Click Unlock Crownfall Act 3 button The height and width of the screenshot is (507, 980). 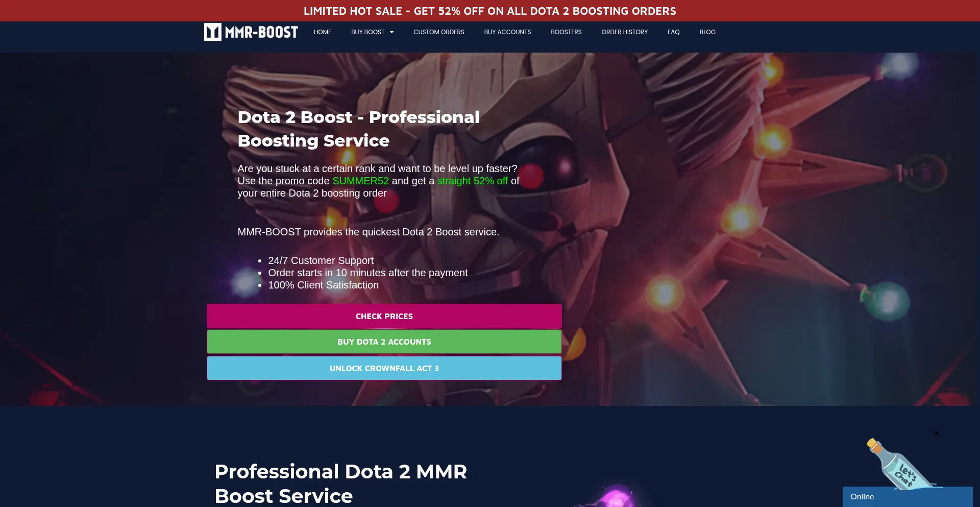tap(384, 368)
